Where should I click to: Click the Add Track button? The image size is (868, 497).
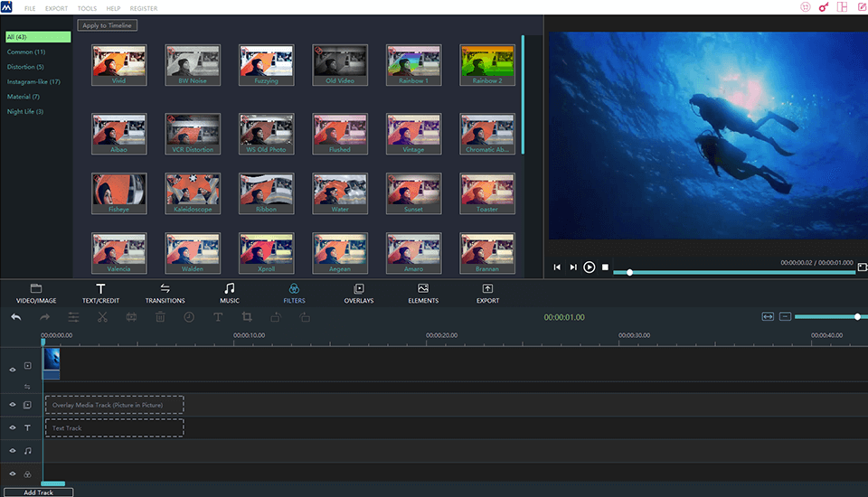[x=38, y=492]
